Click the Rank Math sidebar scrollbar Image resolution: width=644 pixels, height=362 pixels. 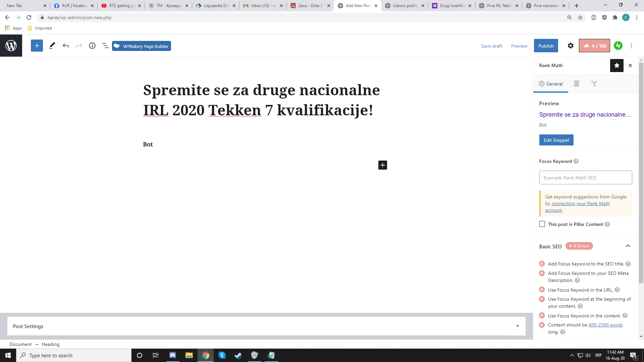[x=641, y=168]
